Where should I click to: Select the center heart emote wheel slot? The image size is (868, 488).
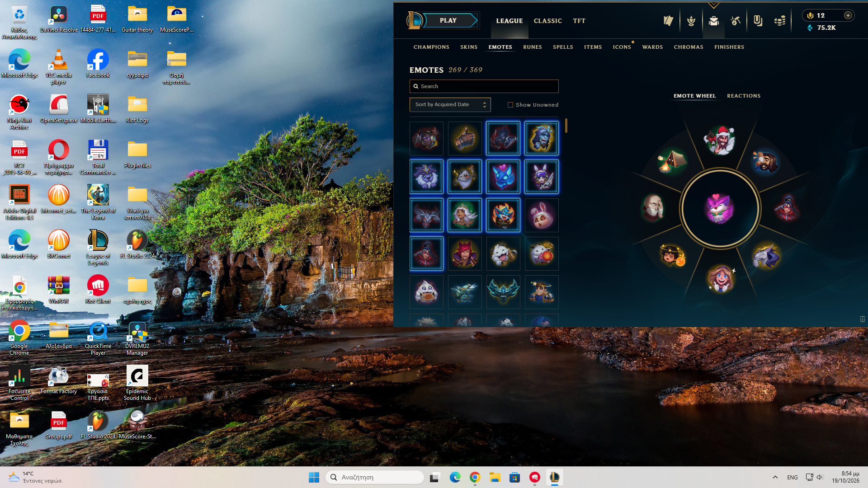pos(720,208)
